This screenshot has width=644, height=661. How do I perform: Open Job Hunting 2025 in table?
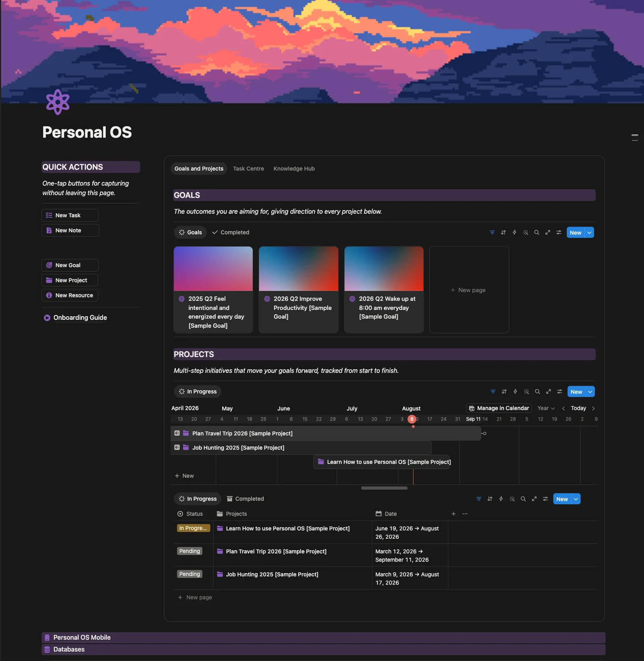(272, 575)
